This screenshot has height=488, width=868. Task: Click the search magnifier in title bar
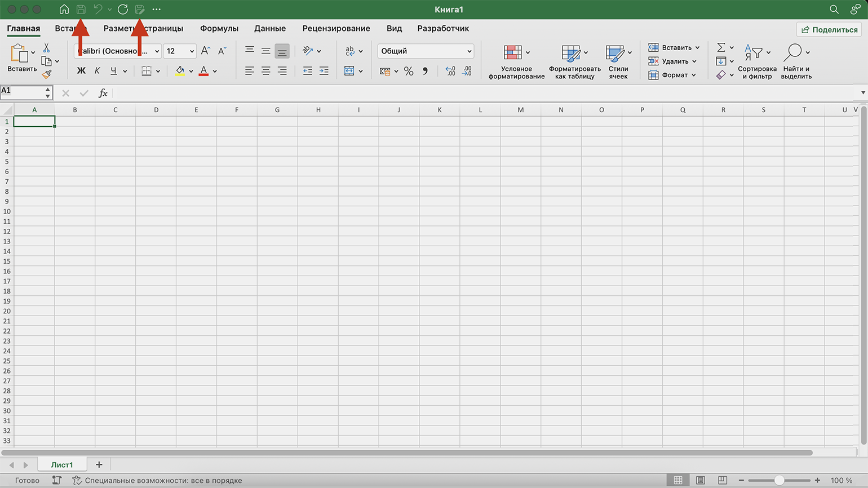tap(834, 9)
